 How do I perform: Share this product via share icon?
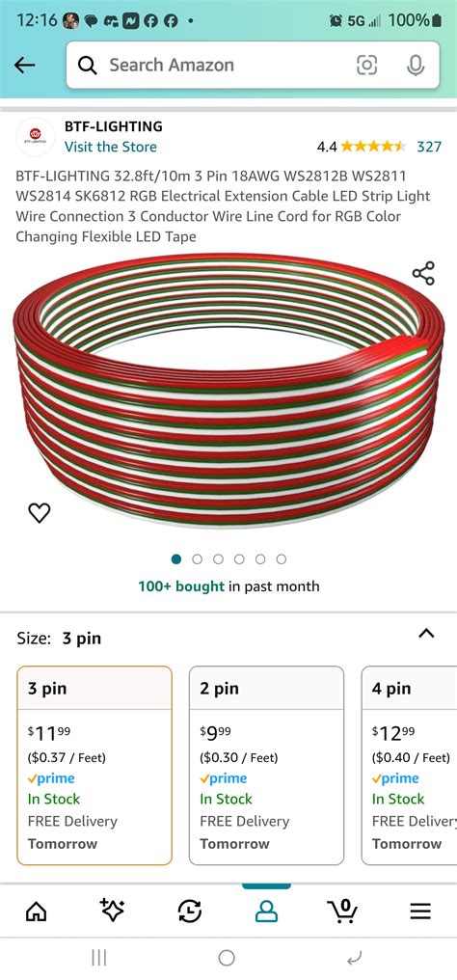point(423,274)
